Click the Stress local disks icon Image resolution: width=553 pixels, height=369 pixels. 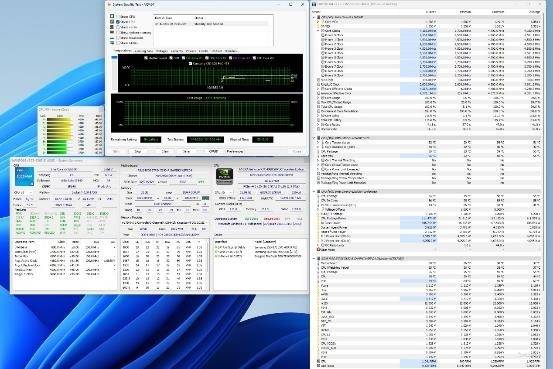(x=112, y=37)
